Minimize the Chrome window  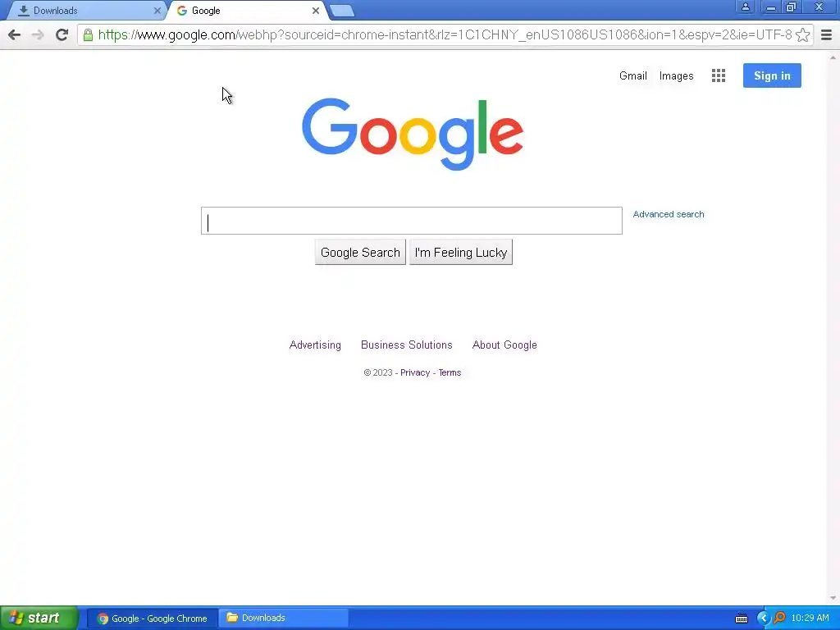click(x=771, y=7)
